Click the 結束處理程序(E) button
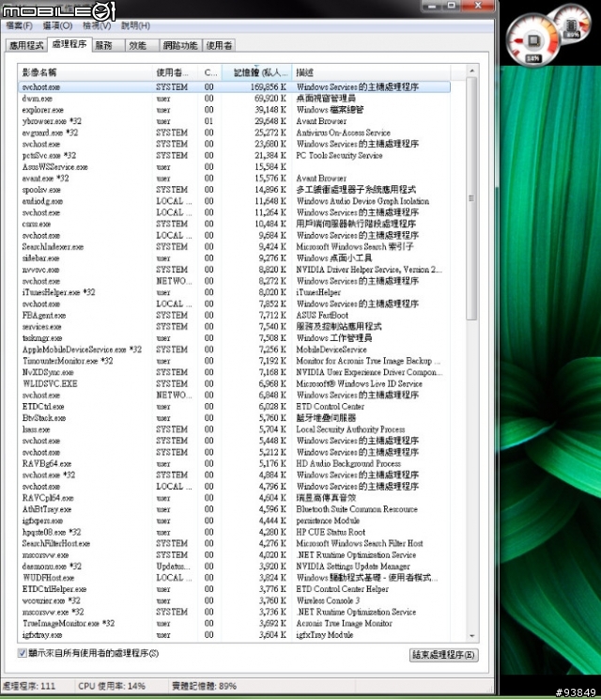This screenshot has height=700, width=601. pyautogui.click(x=444, y=655)
